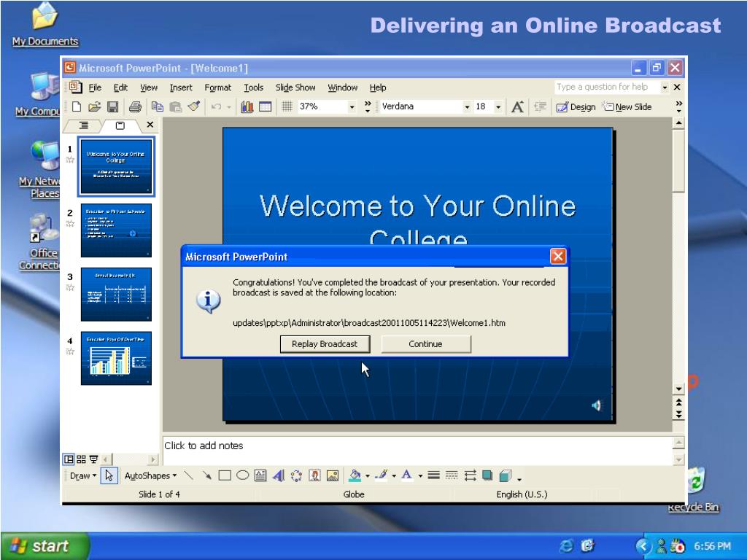Click in the Type a question for help box
The width and height of the screenshot is (747, 560).
point(607,87)
